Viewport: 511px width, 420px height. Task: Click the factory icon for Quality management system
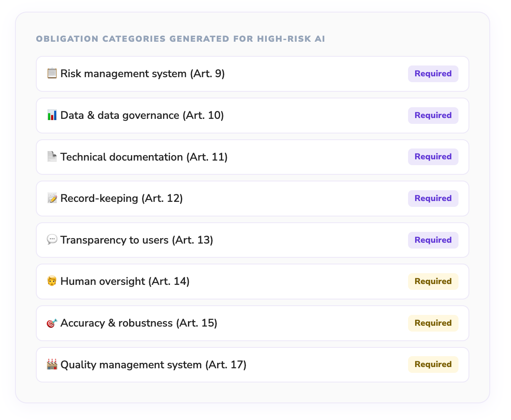[52, 365]
